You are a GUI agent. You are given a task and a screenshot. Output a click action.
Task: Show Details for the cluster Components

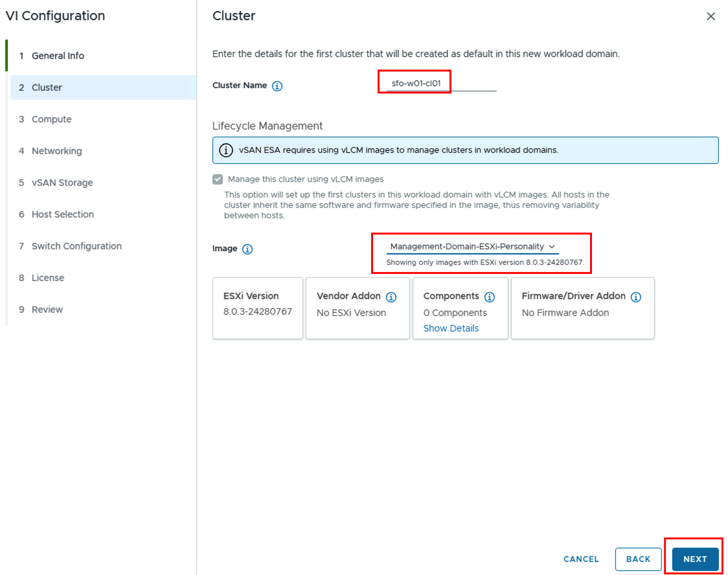451,328
